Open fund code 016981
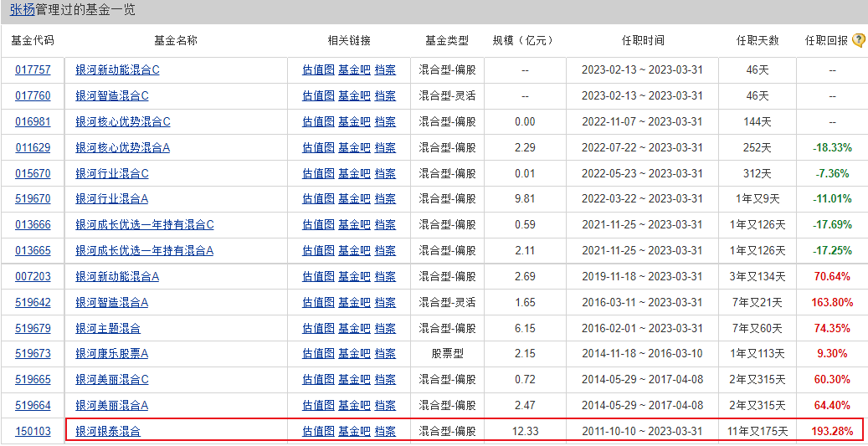This screenshot has height=446, width=868. [x=33, y=121]
